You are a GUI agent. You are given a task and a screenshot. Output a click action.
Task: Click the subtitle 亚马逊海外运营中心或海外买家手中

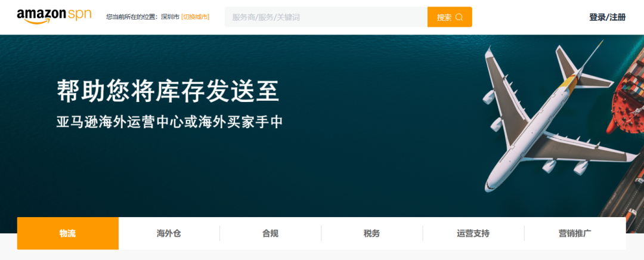[x=169, y=122]
